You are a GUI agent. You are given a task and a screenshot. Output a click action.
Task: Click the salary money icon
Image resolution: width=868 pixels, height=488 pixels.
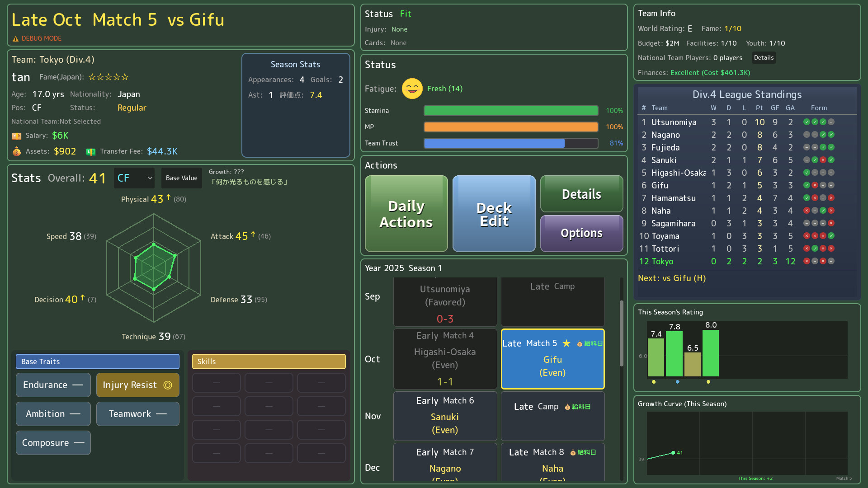pyautogui.click(x=17, y=136)
